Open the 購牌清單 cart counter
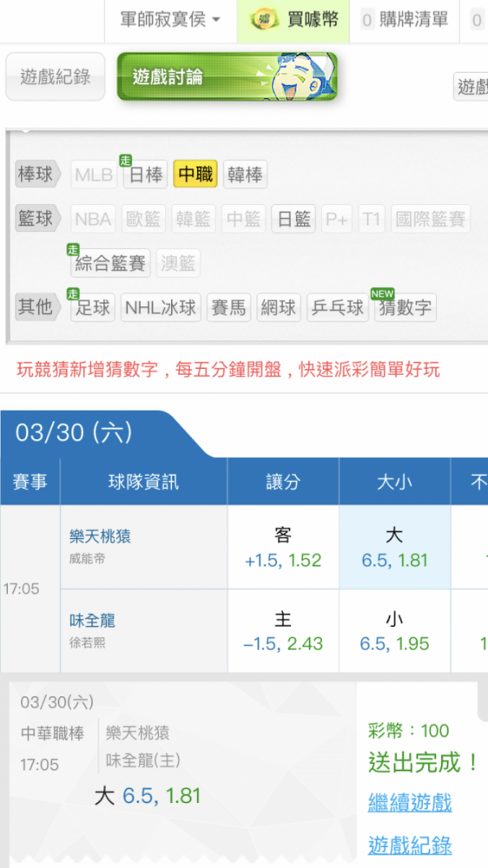 coord(406,21)
